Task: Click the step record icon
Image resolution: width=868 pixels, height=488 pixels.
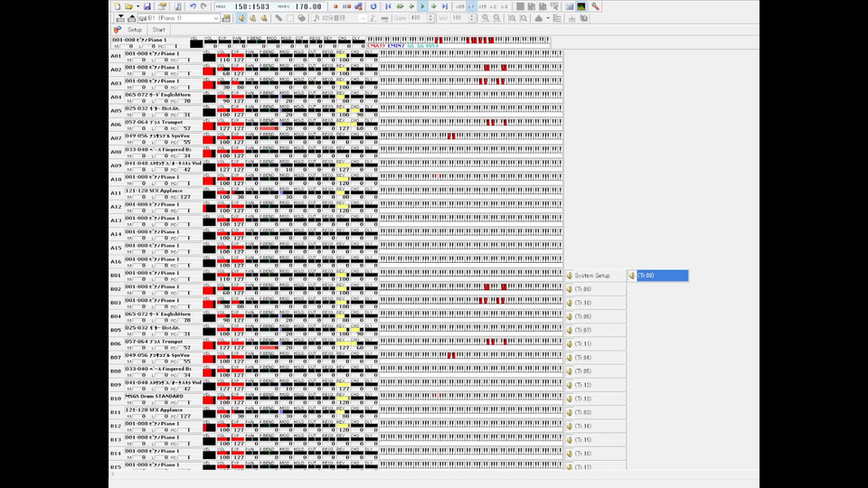Action: [x=346, y=6]
